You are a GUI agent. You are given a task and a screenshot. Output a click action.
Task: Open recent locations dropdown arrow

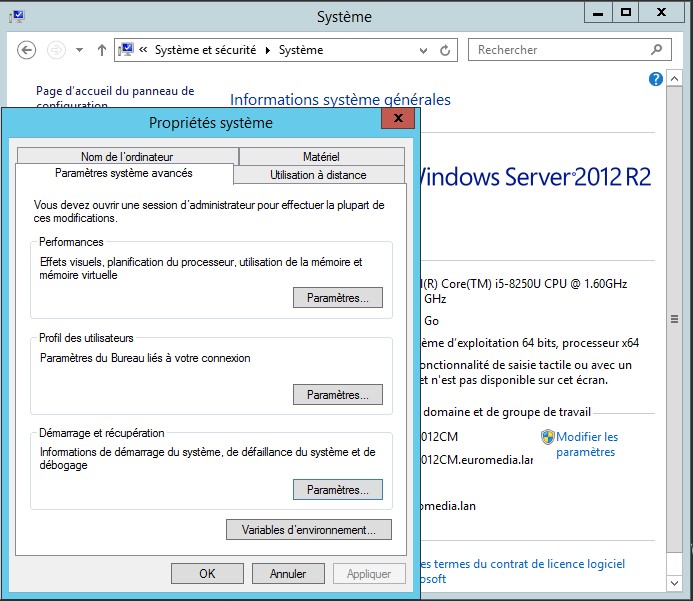(x=80, y=50)
